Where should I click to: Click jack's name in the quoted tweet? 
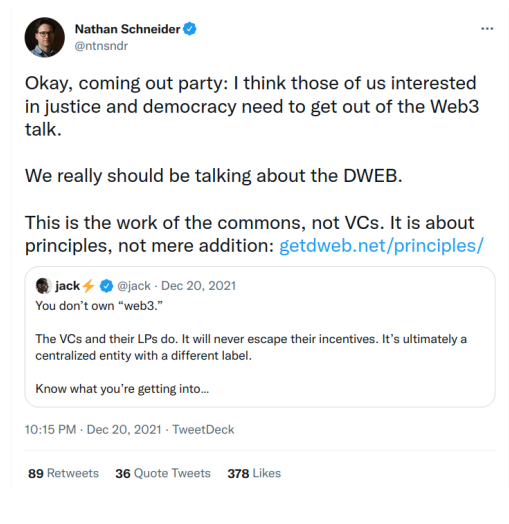[x=68, y=286]
